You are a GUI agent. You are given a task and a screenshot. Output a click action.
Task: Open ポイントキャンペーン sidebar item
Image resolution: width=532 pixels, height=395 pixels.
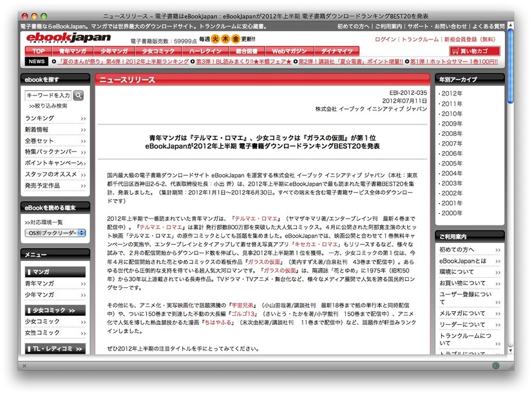coord(55,163)
